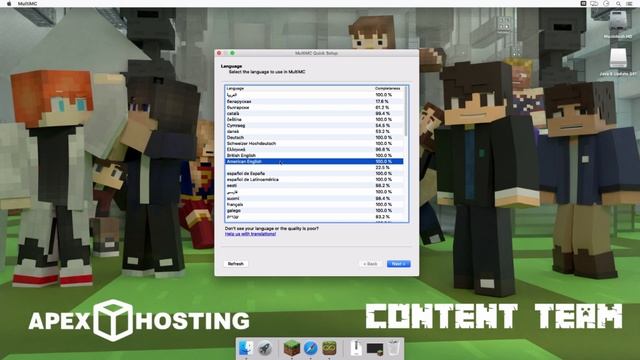Select galego in the language list
640x360 pixels.
coord(314,211)
